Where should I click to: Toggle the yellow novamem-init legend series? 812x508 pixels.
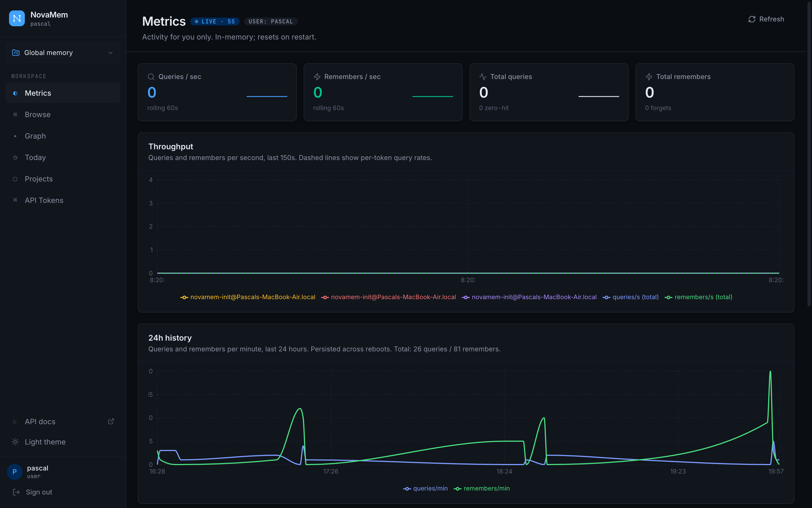coord(248,297)
